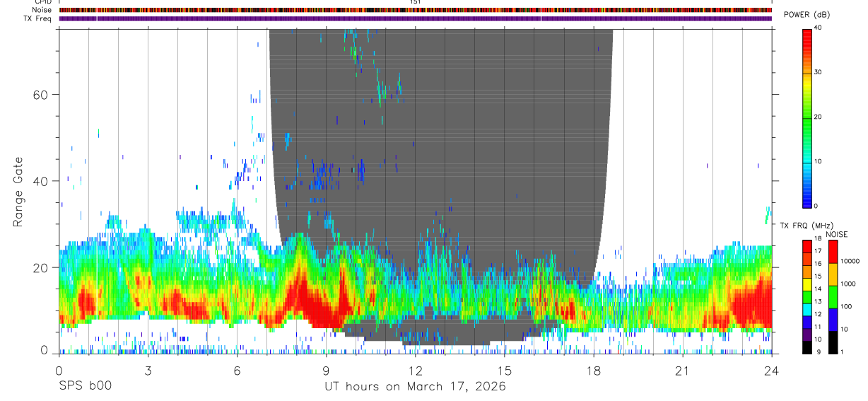
Task: Select the 1000 label on NOISE legend
Action: 848,284
